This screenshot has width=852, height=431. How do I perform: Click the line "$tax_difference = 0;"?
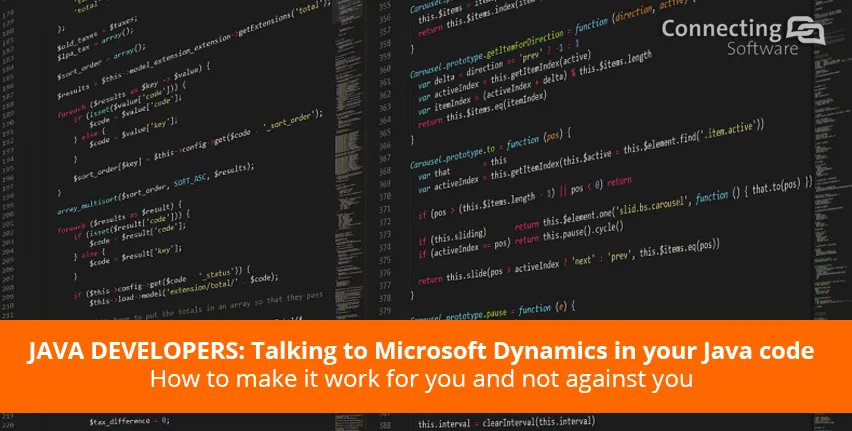[x=130, y=421]
